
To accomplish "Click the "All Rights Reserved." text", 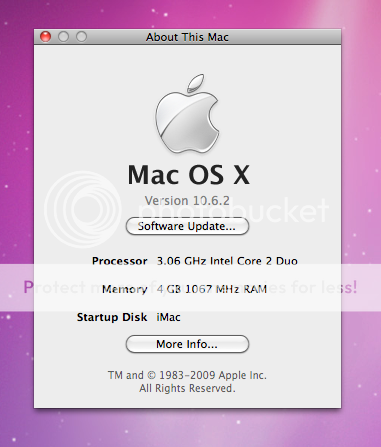I will 187,388.
